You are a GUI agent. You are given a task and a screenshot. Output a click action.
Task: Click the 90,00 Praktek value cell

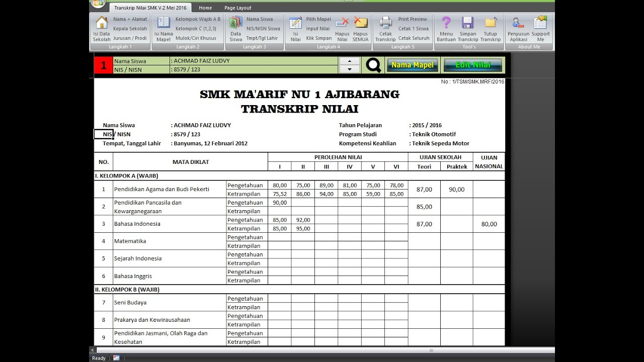click(x=456, y=190)
